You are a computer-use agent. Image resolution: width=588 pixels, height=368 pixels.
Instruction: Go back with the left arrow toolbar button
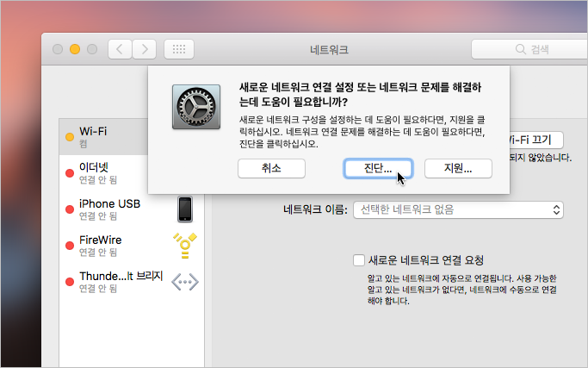(x=120, y=49)
